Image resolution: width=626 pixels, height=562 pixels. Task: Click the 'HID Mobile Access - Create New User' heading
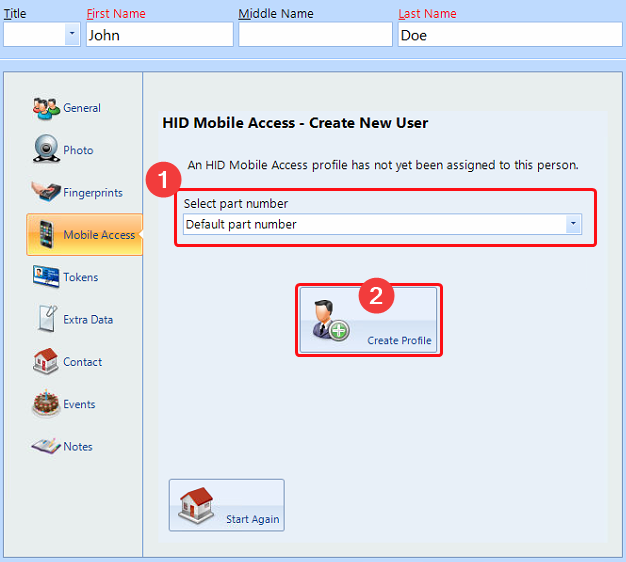coord(295,123)
